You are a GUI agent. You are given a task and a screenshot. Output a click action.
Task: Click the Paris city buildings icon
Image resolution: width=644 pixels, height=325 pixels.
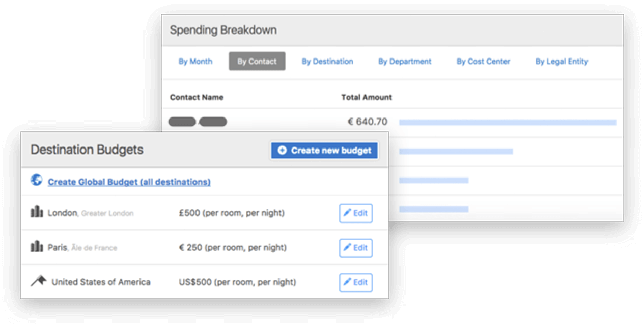[37, 247]
